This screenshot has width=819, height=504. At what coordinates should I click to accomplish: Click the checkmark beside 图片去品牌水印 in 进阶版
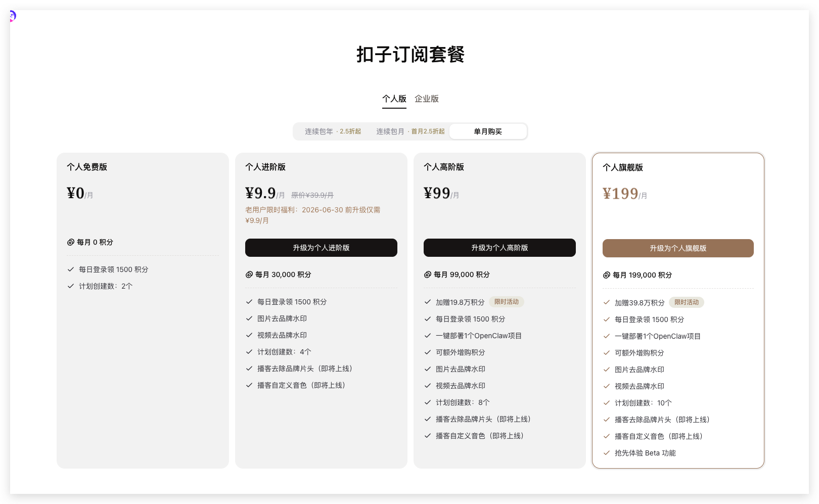point(249,318)
